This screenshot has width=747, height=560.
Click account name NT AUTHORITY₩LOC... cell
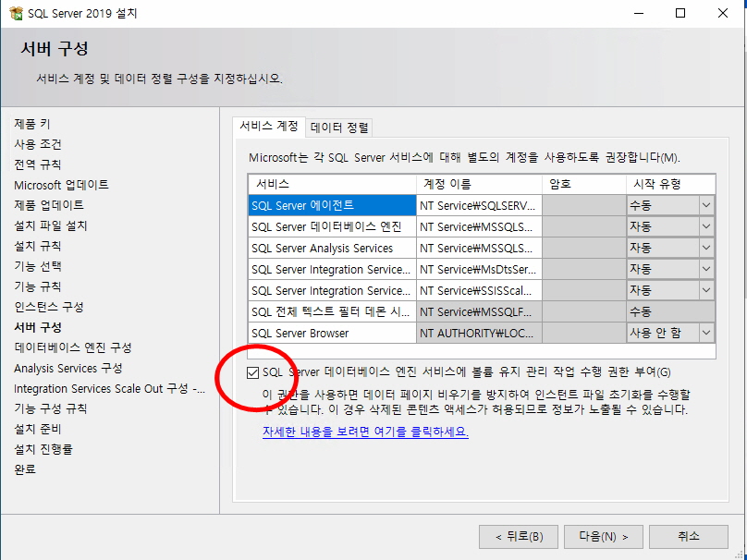pos(479,333)
